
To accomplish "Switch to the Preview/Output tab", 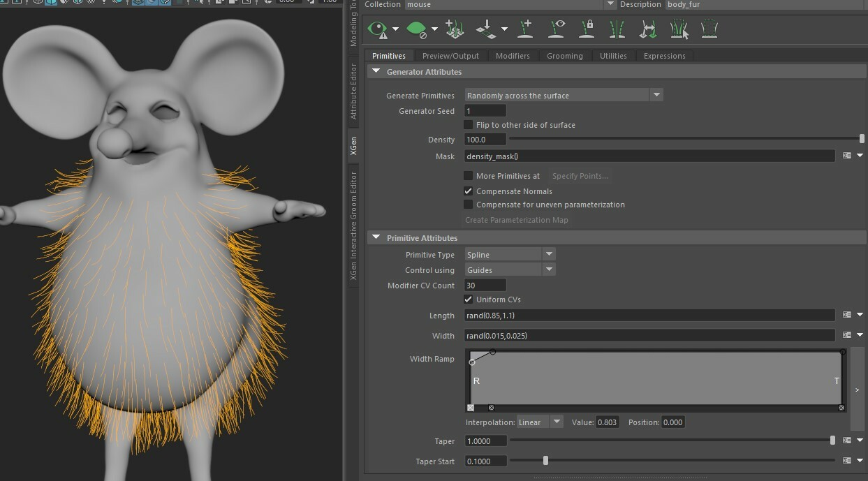I will point(450,55).
